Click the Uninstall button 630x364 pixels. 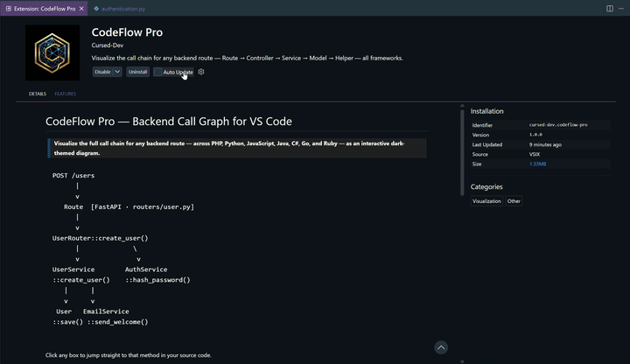[138, 72]
